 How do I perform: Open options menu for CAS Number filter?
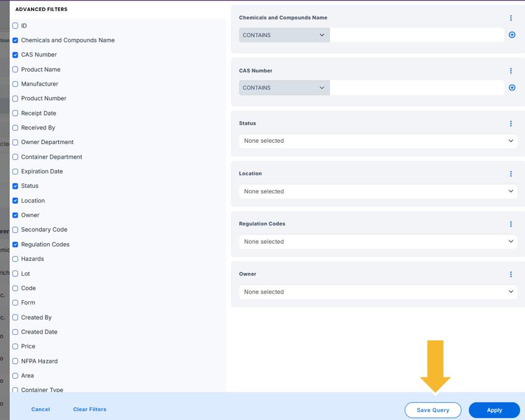pyautogui.click(x=510, y=71)
